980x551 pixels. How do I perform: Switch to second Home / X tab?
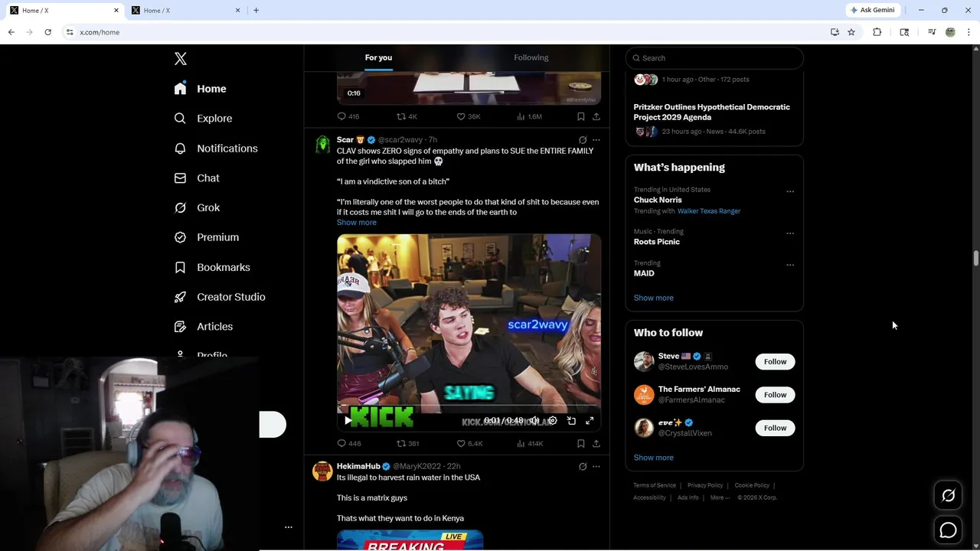(x=186, y=10)
